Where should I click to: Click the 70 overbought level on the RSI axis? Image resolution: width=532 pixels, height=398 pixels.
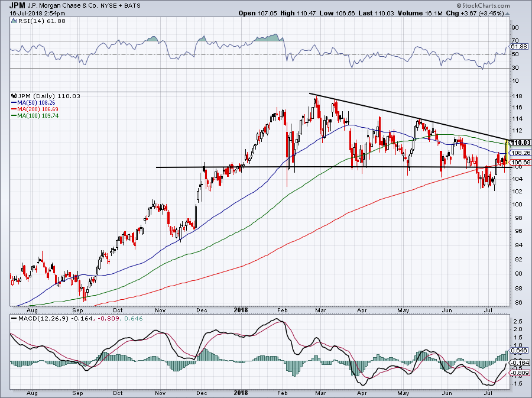pos(515,41)
